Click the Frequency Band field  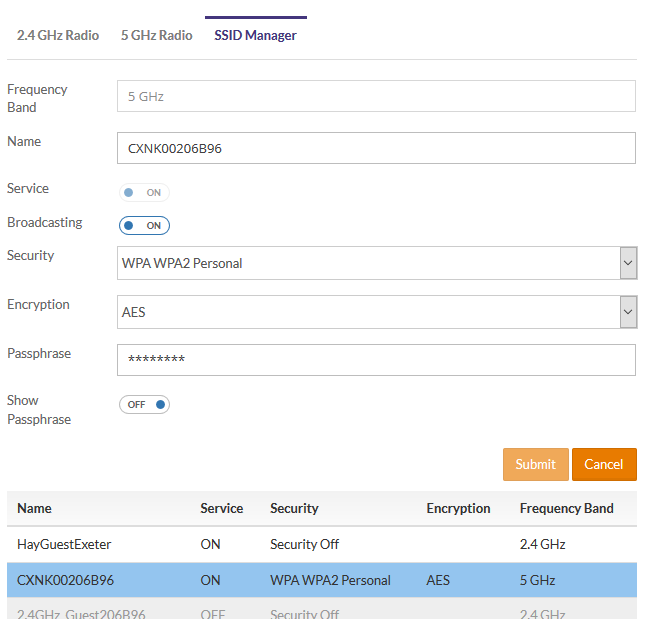376,97
